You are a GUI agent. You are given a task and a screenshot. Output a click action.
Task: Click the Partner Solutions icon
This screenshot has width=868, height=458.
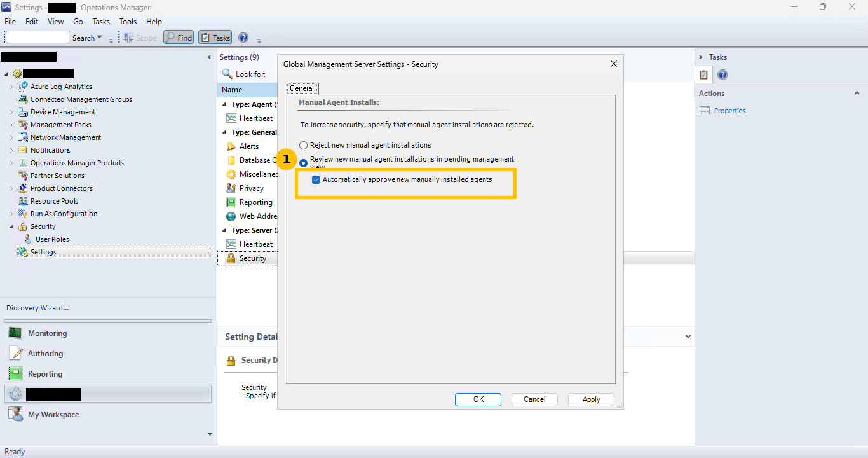click(x=23, y=176)
